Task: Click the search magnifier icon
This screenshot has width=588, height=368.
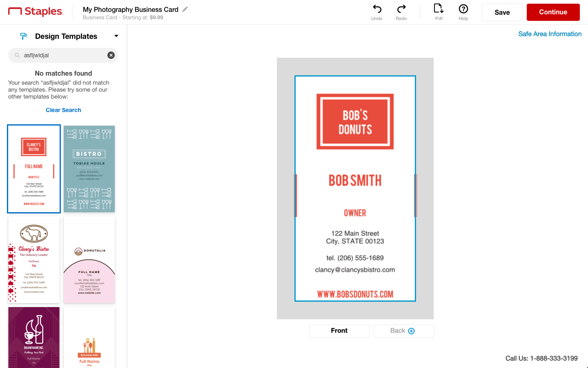Action: tap(17, 55)
